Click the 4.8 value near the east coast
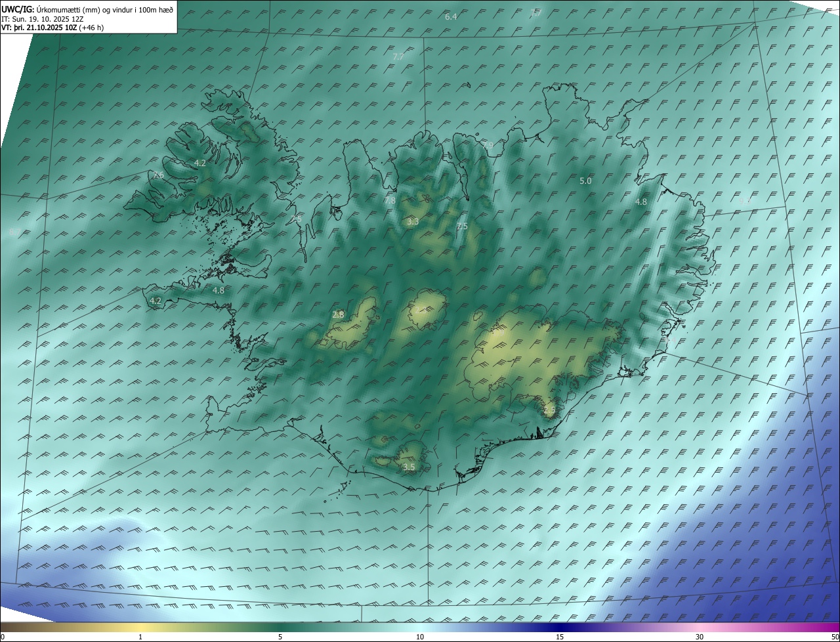The image size is (840, 642). tap(641, 202)
